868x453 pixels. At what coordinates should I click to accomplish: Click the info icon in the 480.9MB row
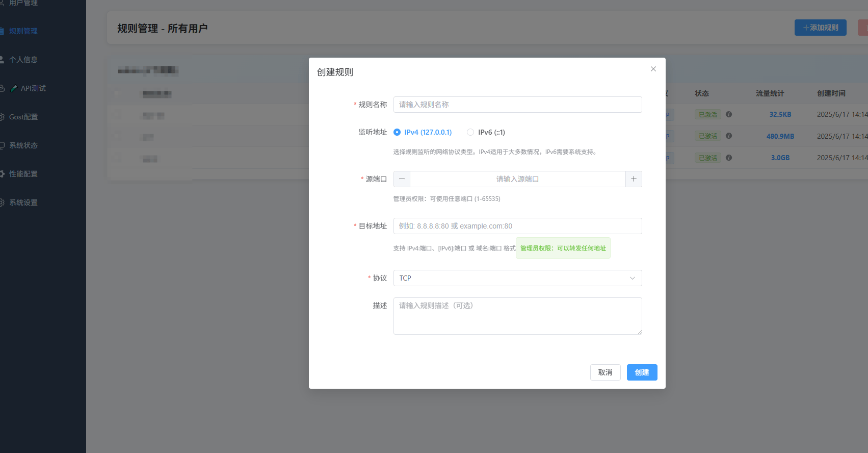pos(729,136)
